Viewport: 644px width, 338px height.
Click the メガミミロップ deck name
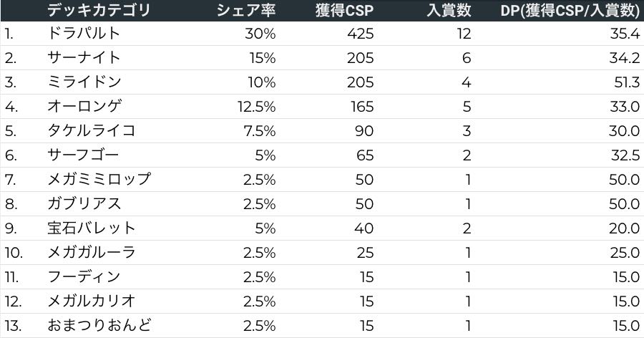[x=99, y=179]
